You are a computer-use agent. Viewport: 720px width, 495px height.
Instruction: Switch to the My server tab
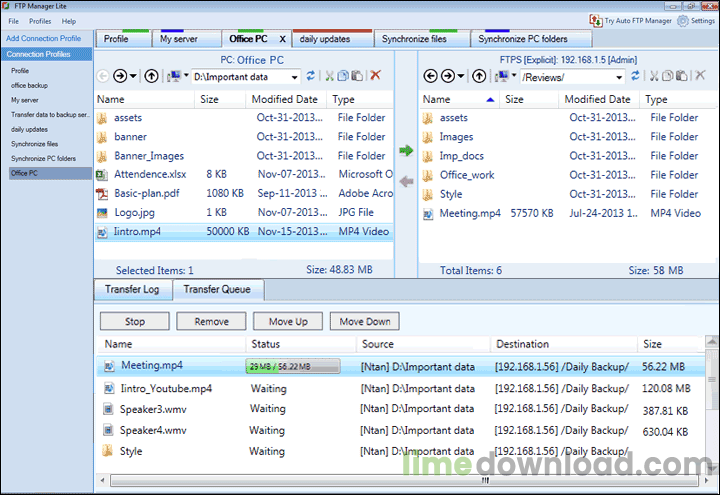[x=187, y=39]
